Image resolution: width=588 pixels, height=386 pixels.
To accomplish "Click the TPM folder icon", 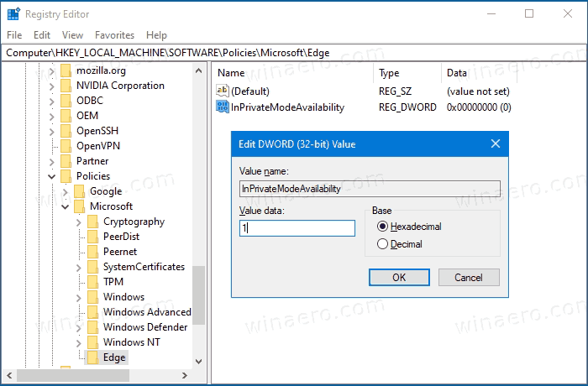I will point(92,281).
